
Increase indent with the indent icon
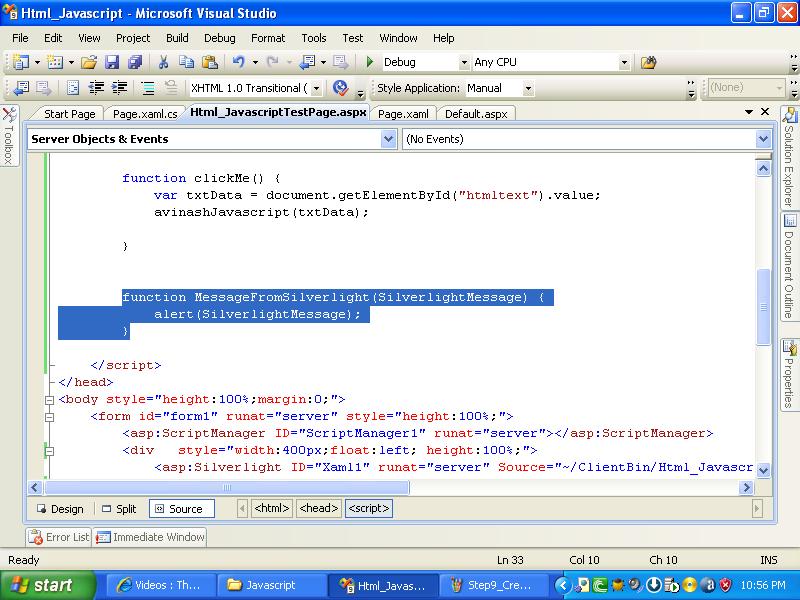coord(119,88)
